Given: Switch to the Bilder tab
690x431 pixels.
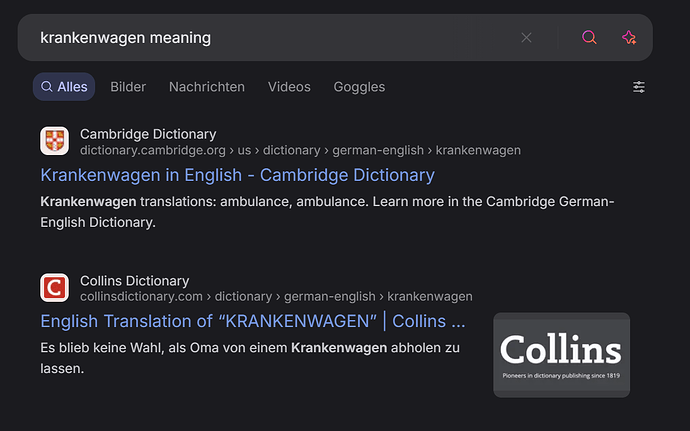Looking at the screenshot, I should pos(128,87).
